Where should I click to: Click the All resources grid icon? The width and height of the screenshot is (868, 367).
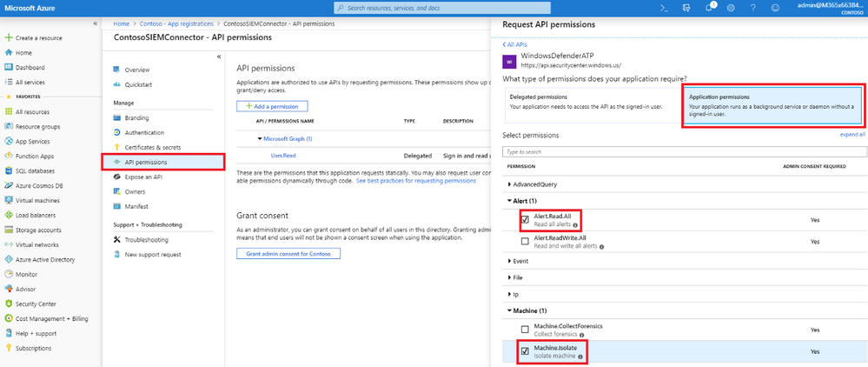tap(9, 112)
